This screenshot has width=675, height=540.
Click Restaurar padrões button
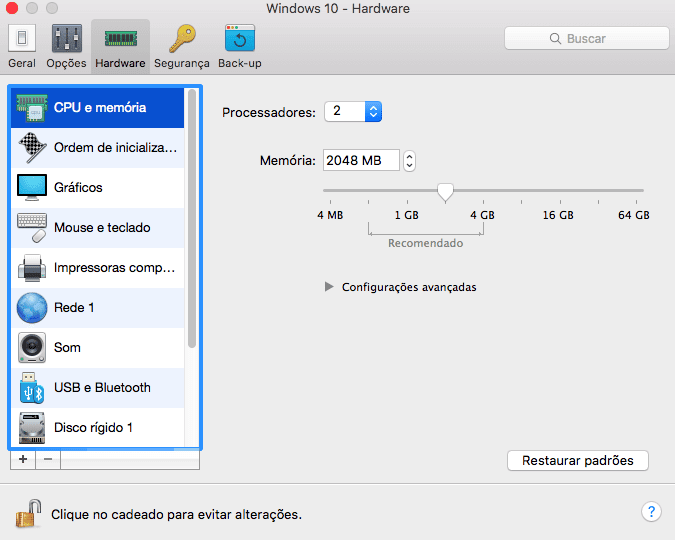[x=578, y=461]
